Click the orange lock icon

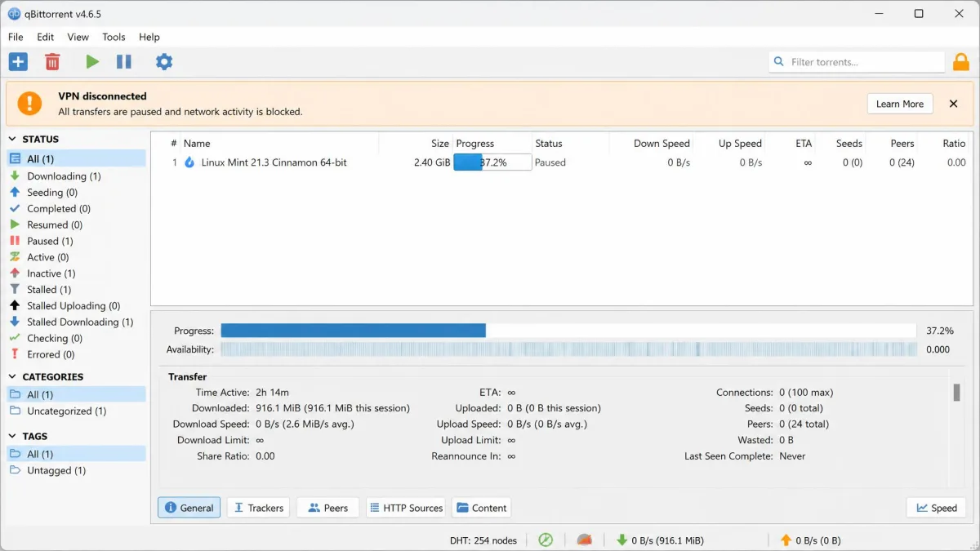click(x=961, y=62)
